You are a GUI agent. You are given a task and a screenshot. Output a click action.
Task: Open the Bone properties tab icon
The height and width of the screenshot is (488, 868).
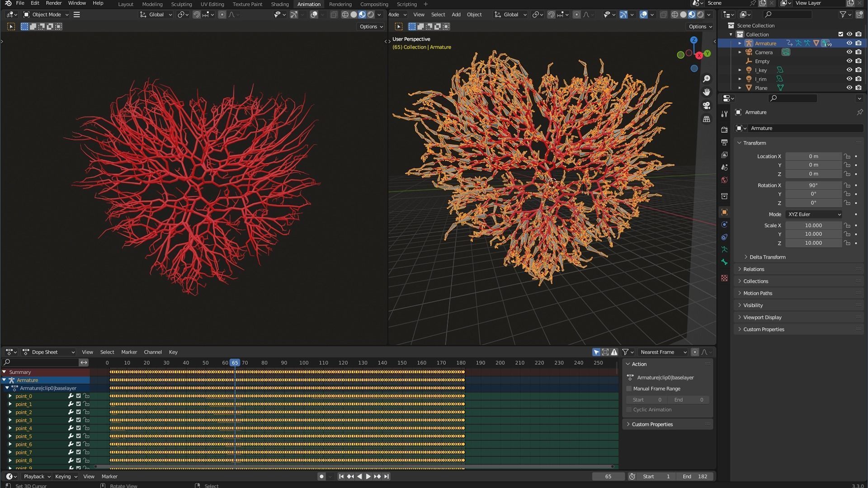724,262
